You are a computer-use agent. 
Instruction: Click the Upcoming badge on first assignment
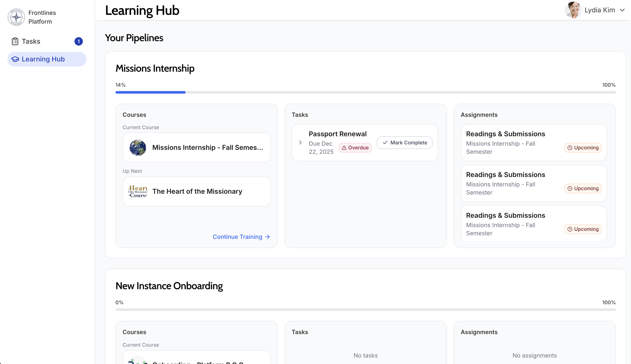(583, 148)
